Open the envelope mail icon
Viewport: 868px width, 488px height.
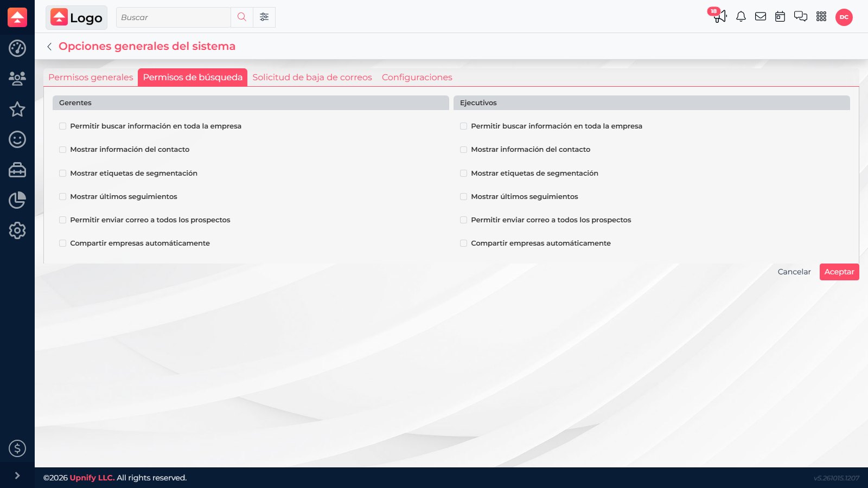click(761, 17)
